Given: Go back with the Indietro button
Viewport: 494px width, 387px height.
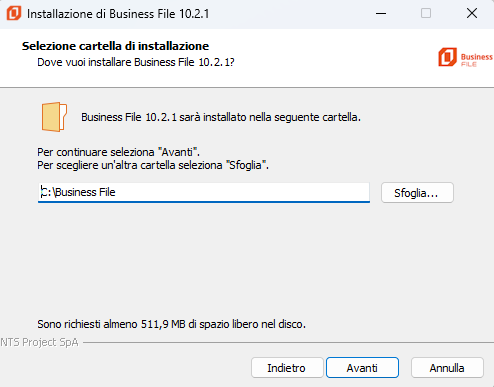Looking at the screenshot, I should click(x=287, y=368).
